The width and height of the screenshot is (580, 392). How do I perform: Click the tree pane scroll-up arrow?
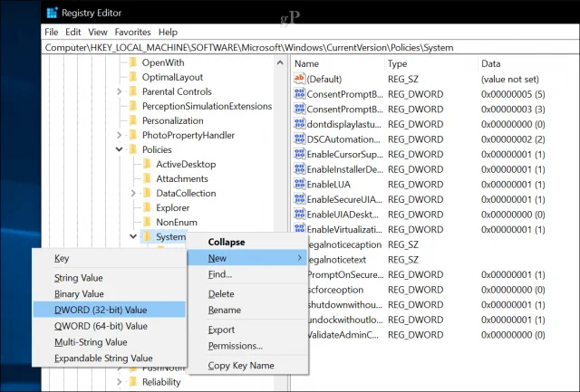tap(280, 62)
